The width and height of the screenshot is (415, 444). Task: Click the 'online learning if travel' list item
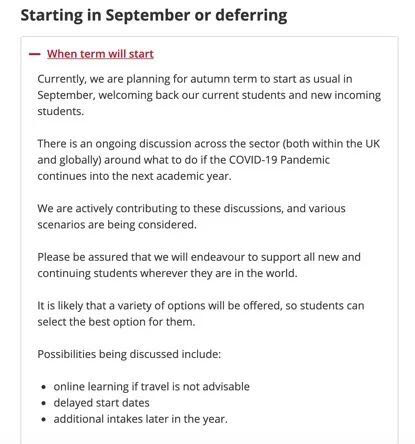click(151, 387)
